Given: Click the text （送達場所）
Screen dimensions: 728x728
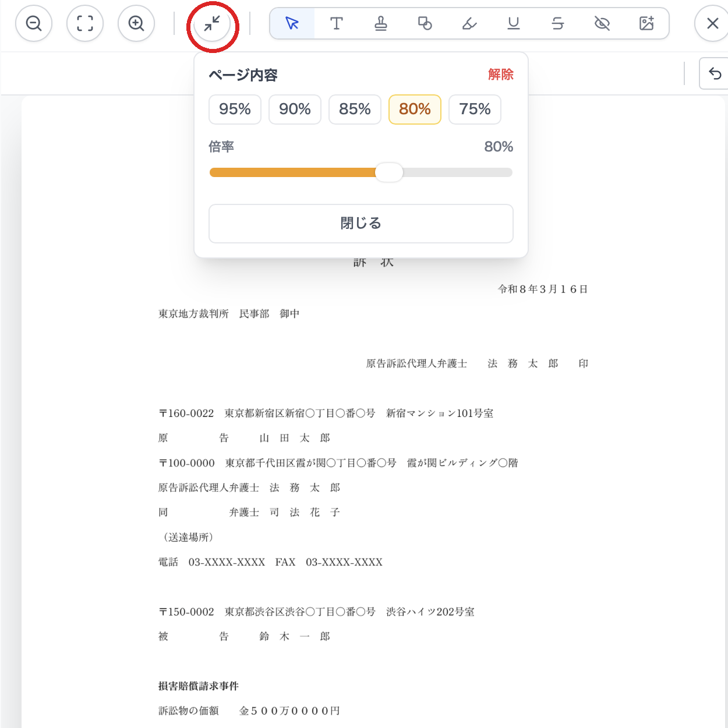Looking at the screenshot, I should [188, 537].
